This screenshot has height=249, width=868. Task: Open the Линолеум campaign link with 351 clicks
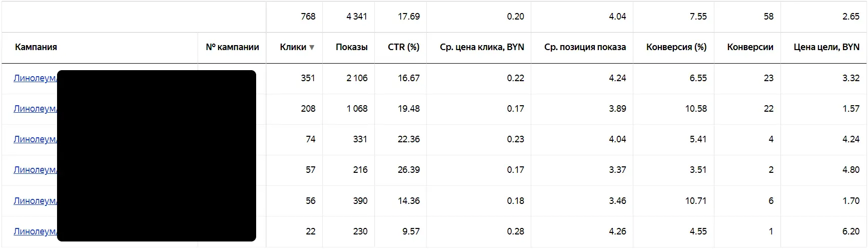click(x=35, y=78)
